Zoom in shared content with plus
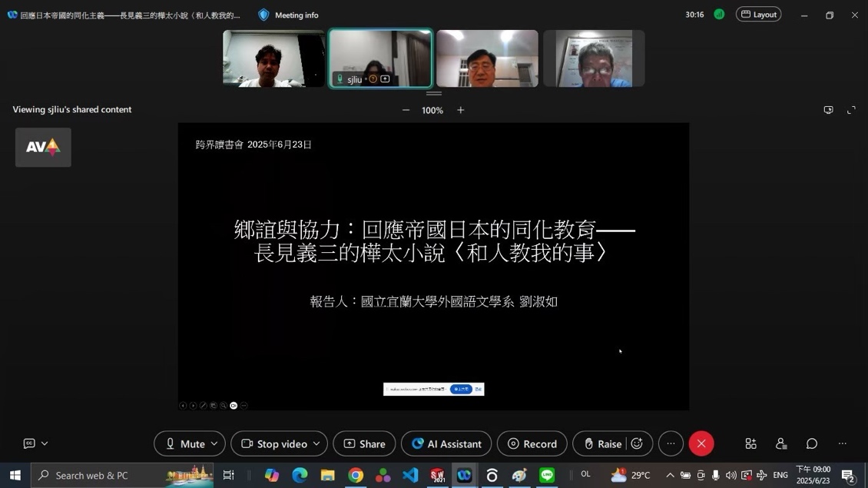Image resolution: width=868 pixels, height=488 pixels. tap(461, 110)
